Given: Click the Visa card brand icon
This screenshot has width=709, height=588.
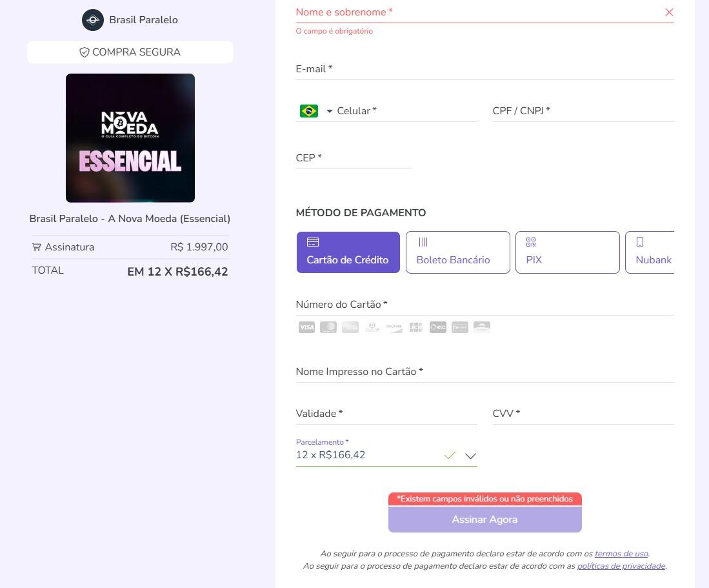Looking at the screenshot, I should click(x=306, y=327).
